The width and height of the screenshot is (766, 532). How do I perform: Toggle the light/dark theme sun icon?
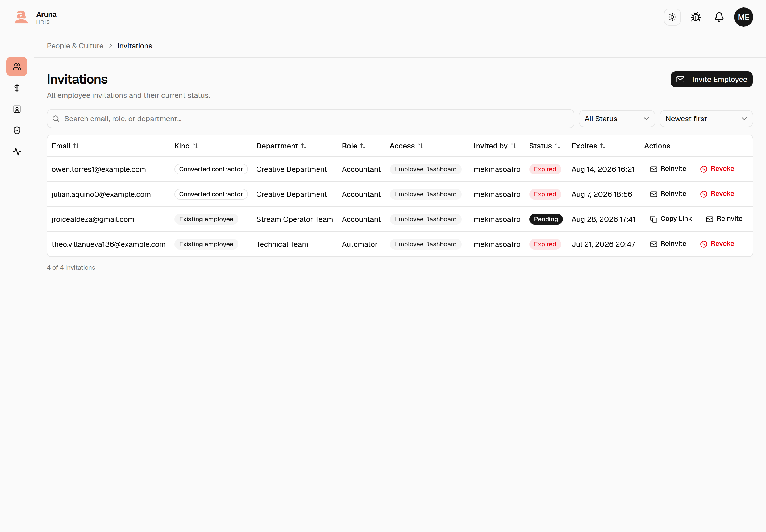(672, 17)
